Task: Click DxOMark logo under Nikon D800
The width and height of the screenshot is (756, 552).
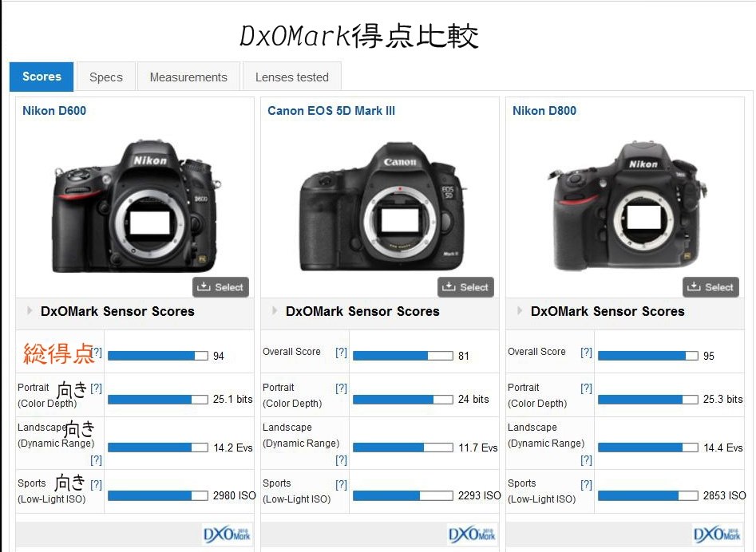Action: pos(716,534)
